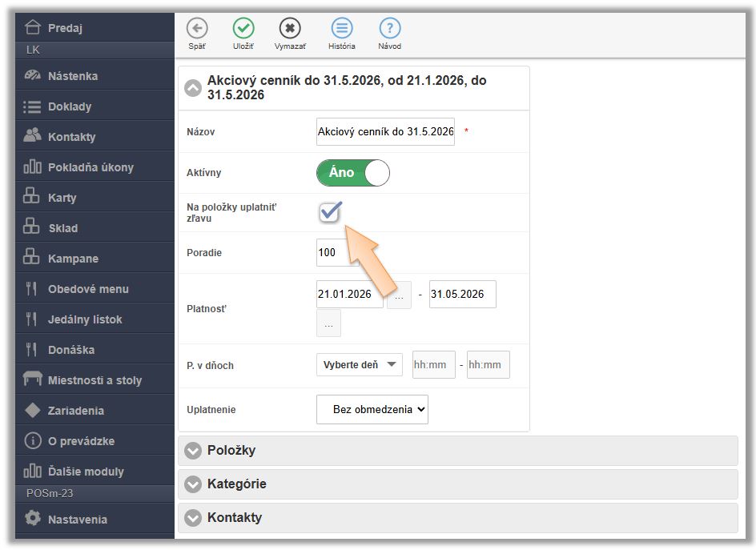Click the start date picker ellipsis button
756x550 pixels.
pyautogui.click(x=398, y=295)
